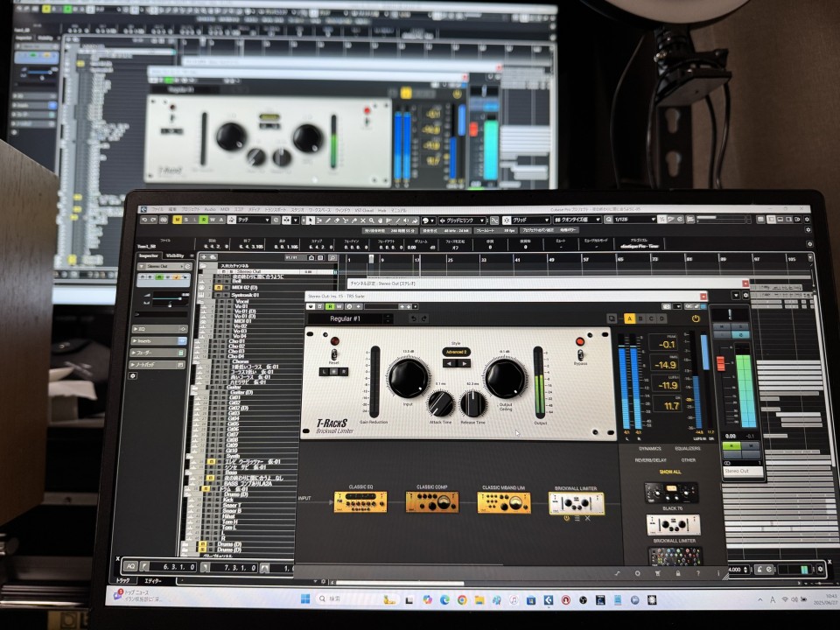Toggle global Solo S button in toolbar
This screenshot has height=630, width=840.
[x=185, y=220]
